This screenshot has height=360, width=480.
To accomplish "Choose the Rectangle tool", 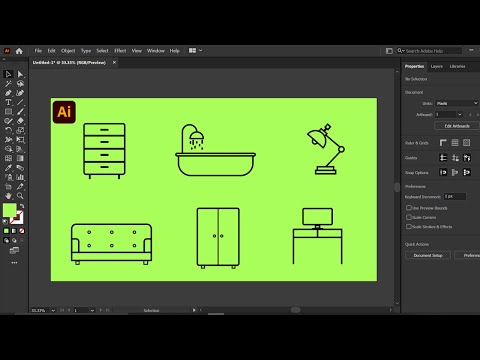I will [x=8, y=112].
